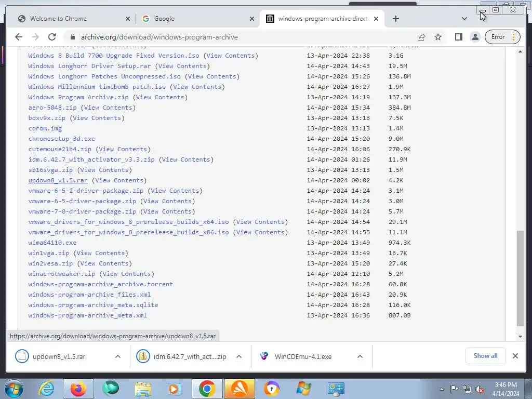Select the windows-program-archive directory tab
This screenshot has width=532, height=399.
tap(323, 19)
